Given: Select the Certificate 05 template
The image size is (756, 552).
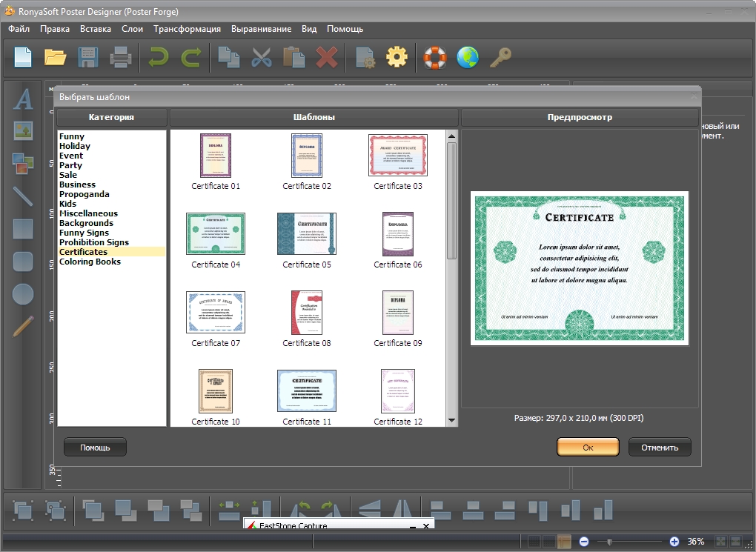Looking at the screenshot, I should coord(306,233).
